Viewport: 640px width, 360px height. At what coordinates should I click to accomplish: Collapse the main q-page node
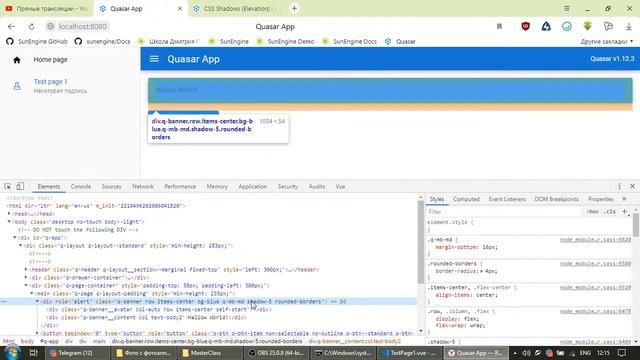tap(32, 293)
